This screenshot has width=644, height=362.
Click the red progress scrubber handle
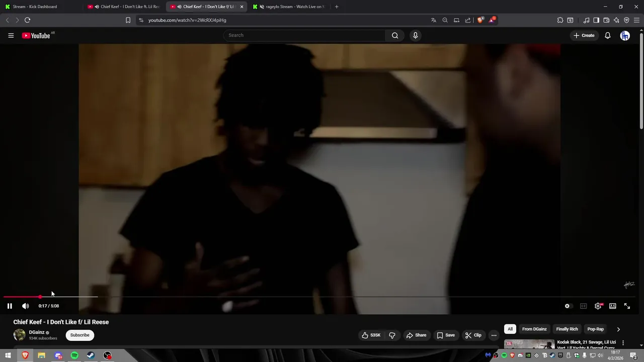tap(40, 297)
